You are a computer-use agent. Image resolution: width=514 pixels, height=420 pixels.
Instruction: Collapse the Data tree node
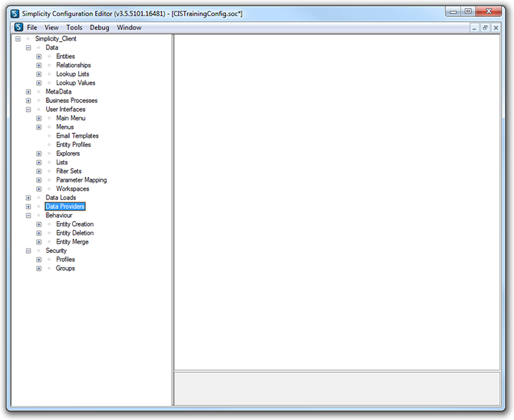(x=29, y=48)
